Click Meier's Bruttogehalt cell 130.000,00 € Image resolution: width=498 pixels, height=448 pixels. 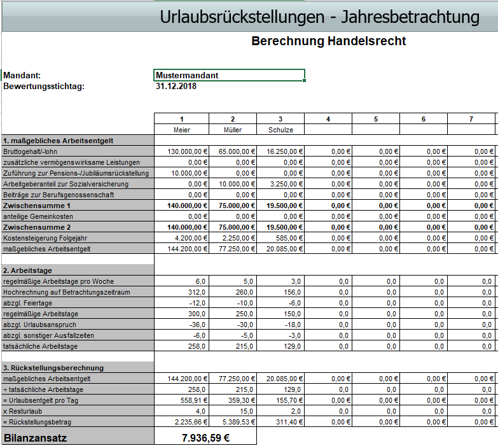coord(181,151)
